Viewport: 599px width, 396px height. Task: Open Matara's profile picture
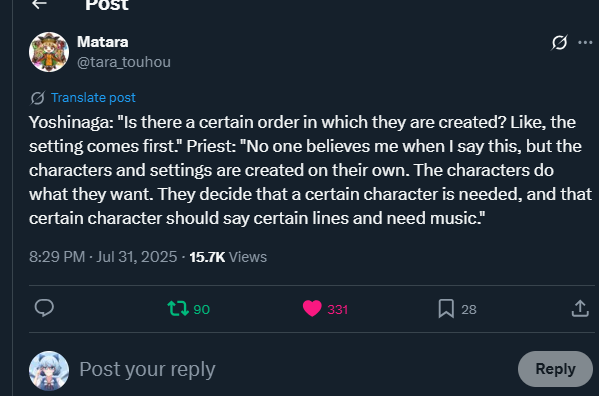click(49, 52)
